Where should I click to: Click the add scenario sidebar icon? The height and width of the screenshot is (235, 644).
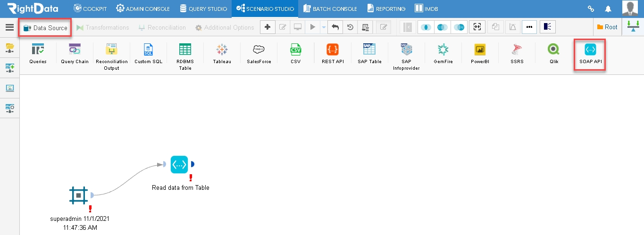pyautogui.click(x=9, y=68)
